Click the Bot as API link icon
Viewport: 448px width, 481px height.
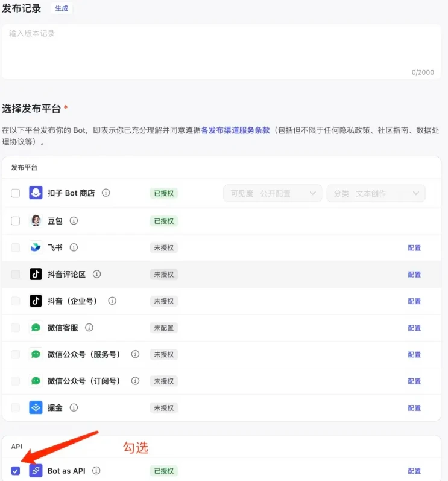(36, 471)
